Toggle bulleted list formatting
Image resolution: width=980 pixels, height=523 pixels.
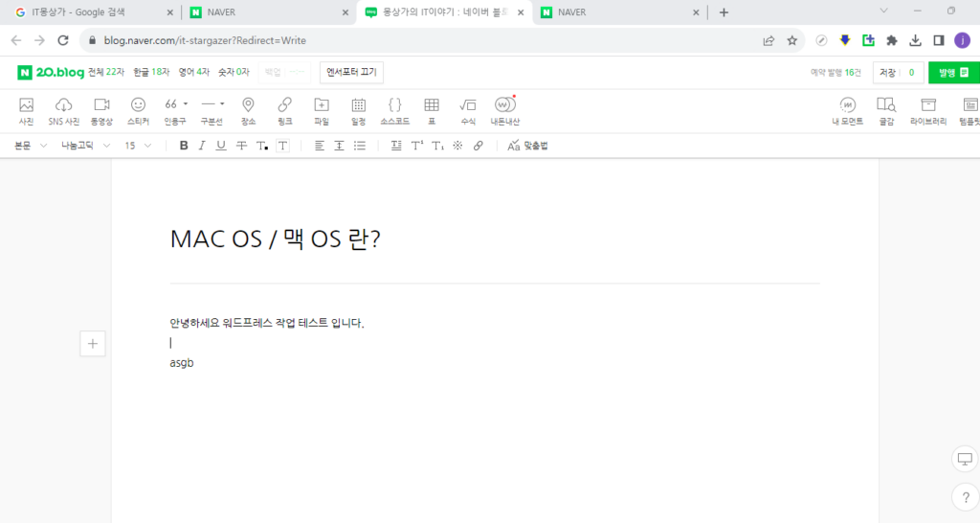click(x=360, y=146)
